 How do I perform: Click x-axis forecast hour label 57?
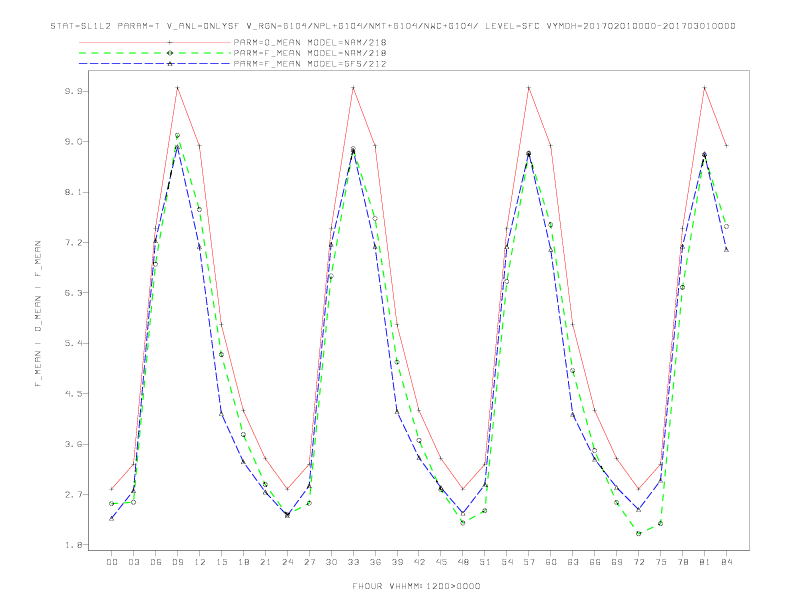pos(529,562)
